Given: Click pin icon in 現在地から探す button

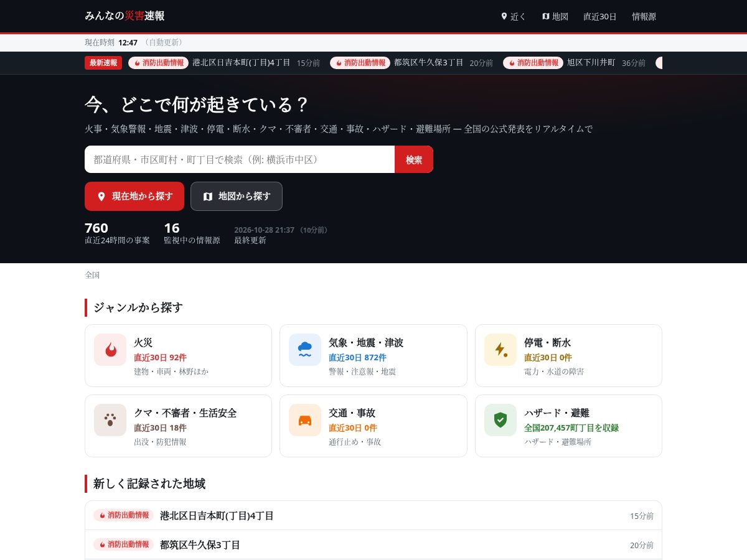Looking at the screenshot, I should pyautogui.click(x=101, y=196).
